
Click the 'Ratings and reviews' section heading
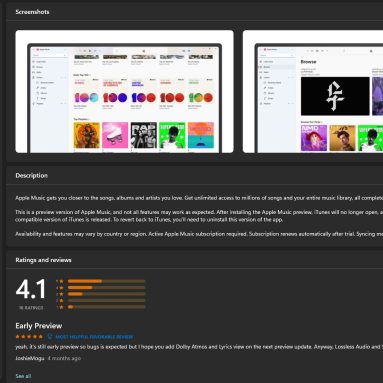(x=43, y=260)
